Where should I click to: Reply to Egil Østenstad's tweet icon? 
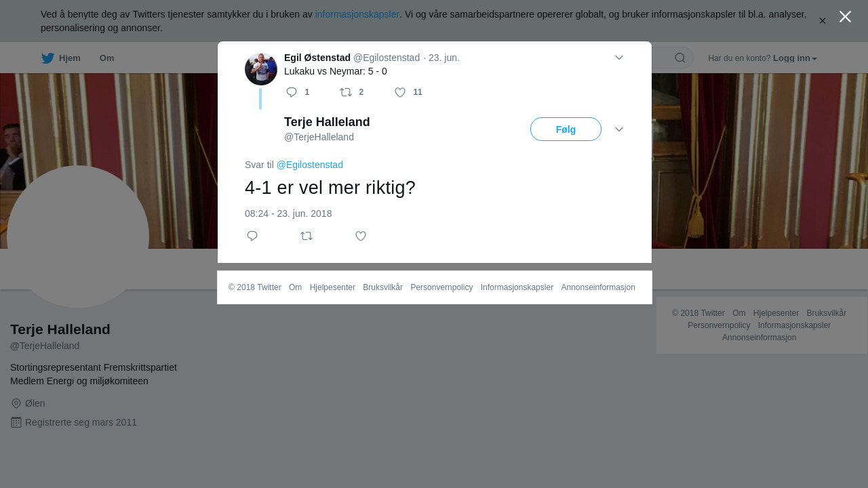click(292, 92)
